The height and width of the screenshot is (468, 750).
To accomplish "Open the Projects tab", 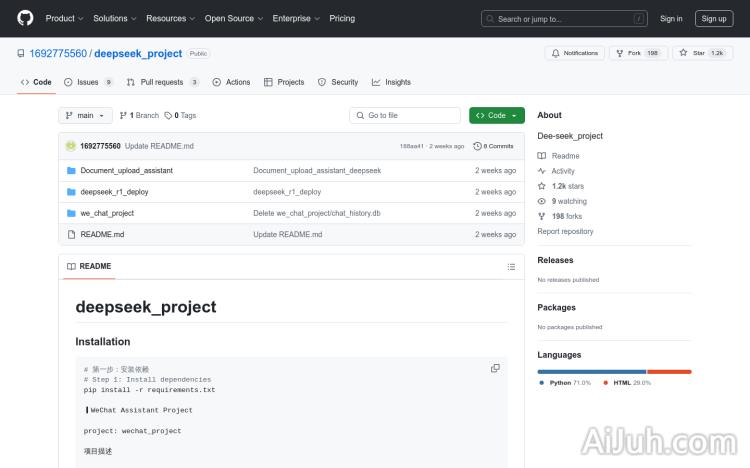I will pos(284,82).
